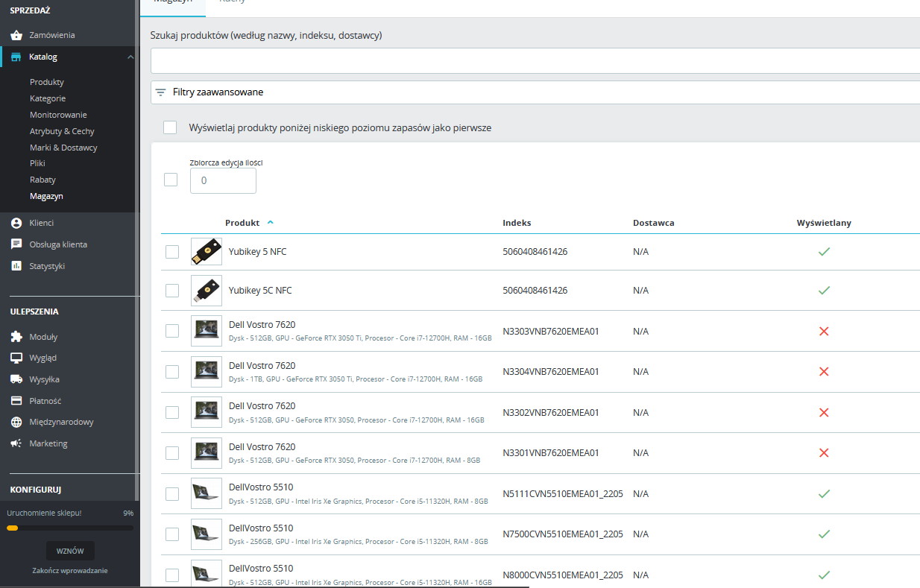Screen dimensions: 920x588
Task: Click the sidebar vertical scrollbar
Action: (137, 250)
